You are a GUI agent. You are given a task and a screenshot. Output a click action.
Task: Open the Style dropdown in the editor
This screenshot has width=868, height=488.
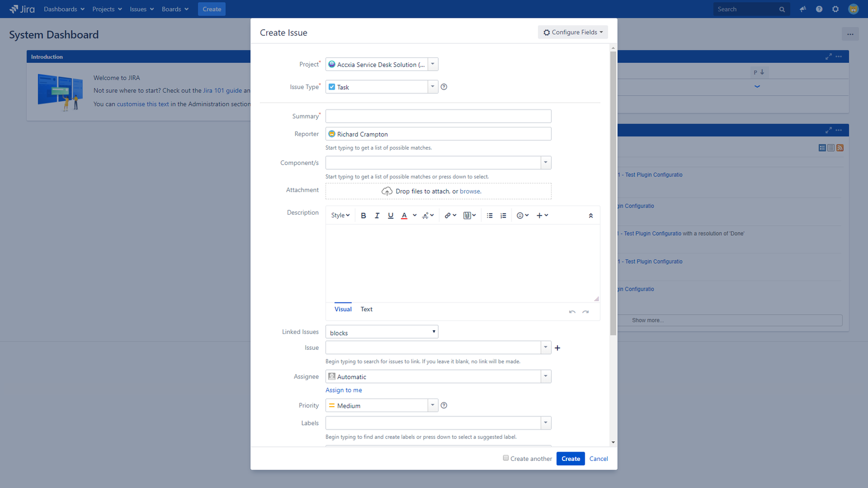coord(340,216)
